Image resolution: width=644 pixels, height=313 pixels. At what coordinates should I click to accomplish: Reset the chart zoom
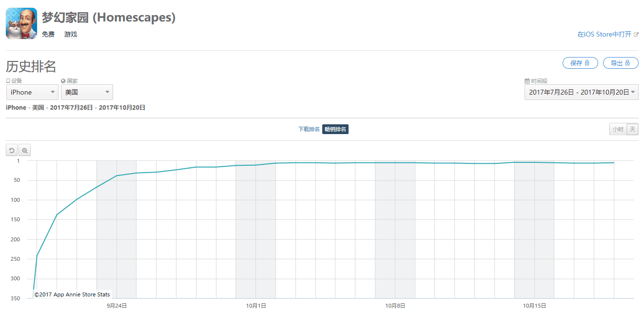[x=12, y=151]
